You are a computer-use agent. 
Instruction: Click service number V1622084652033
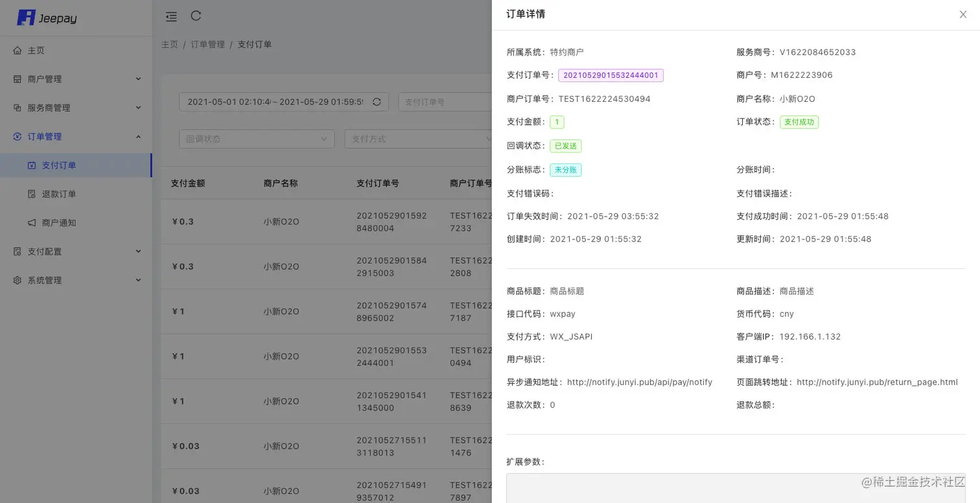(x=817, y=53)
